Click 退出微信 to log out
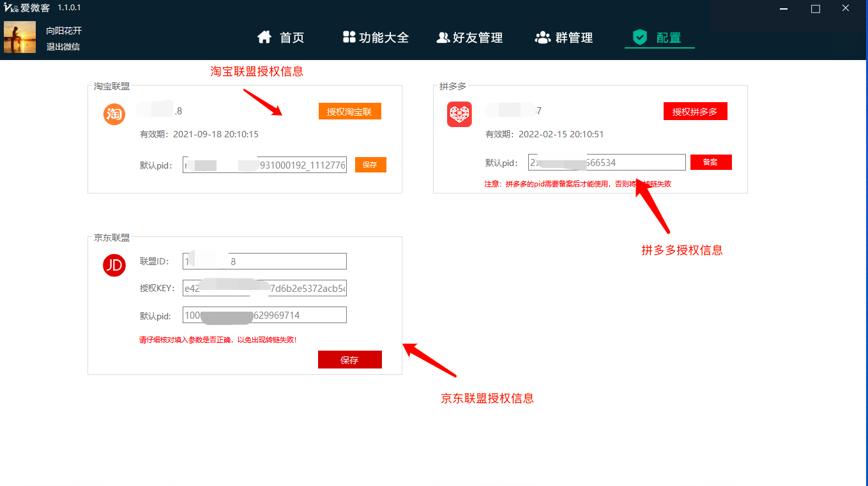 pos(63,47)
